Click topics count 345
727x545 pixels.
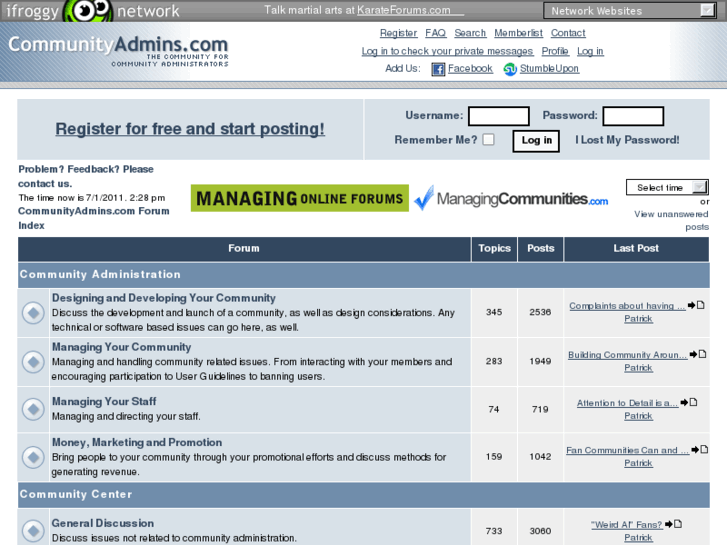click(494, 312)
